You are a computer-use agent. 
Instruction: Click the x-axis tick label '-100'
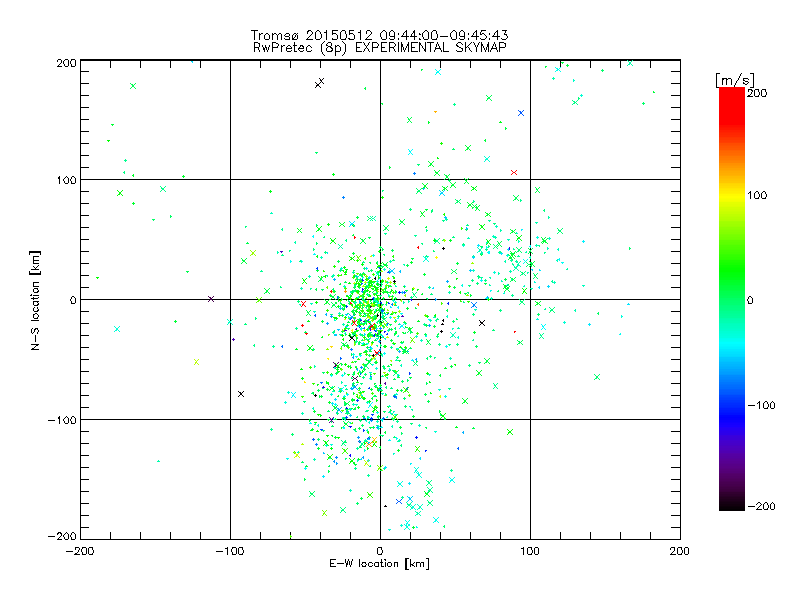click(x=230, y=551)
